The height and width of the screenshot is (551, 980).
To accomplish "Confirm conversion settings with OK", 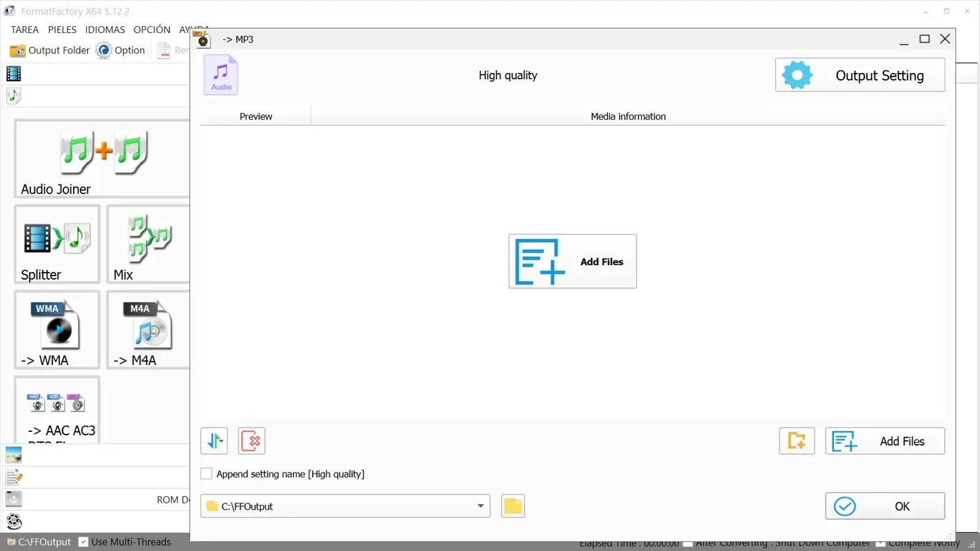I will [x=885, y=506].
